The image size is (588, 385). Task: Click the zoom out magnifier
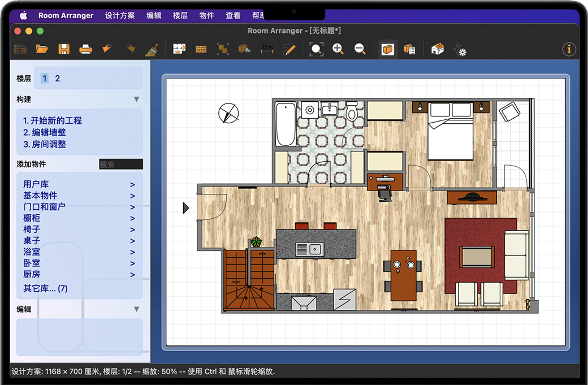360,49
